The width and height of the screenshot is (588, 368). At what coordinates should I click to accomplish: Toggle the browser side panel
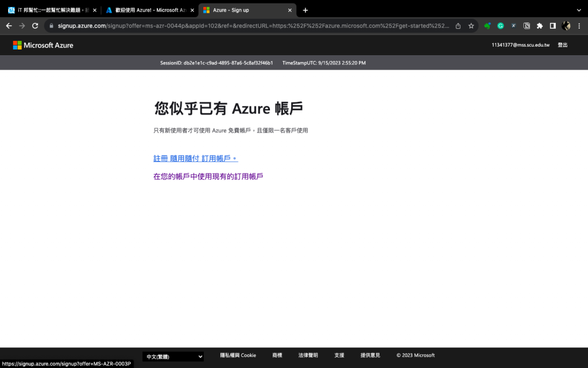pyautogui.click(x=553, y=26)
